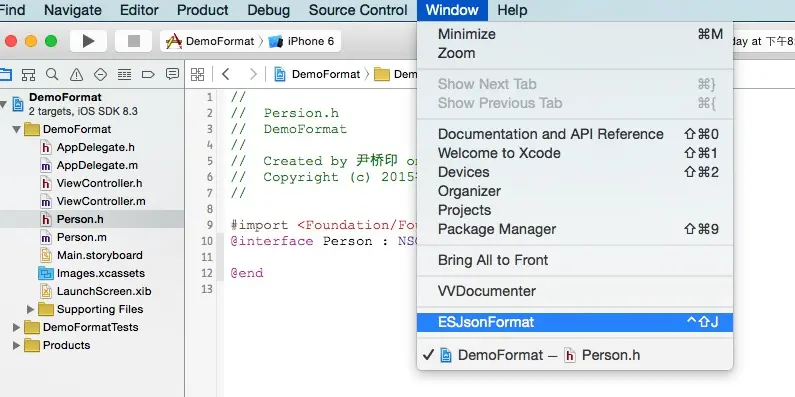
Task: Open the Report navigator speech bubble
Action: click(x=172, y=75)
